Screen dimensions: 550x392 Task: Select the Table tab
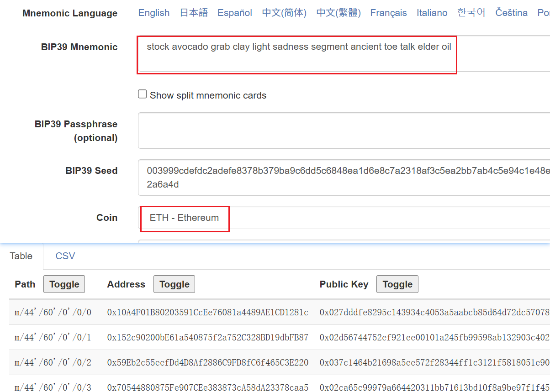(x=21, y=256)
